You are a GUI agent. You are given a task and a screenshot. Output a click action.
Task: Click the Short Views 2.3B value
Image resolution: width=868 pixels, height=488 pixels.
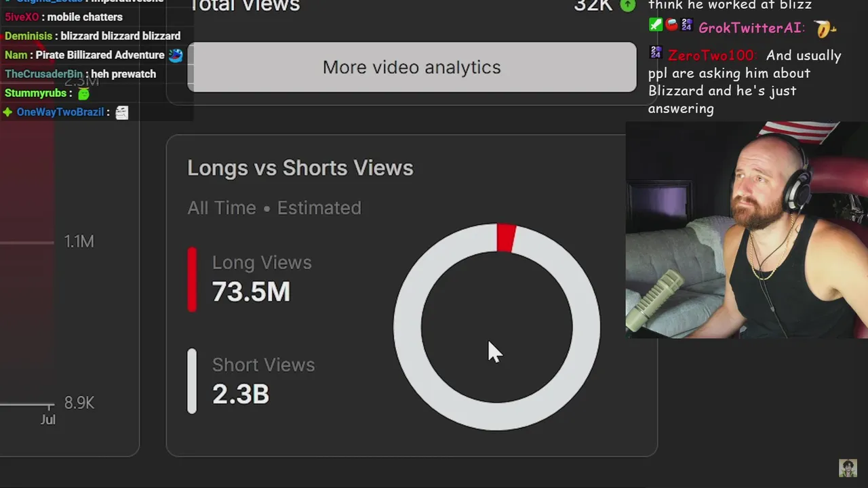pyautogui.click(x=241, y=394)
